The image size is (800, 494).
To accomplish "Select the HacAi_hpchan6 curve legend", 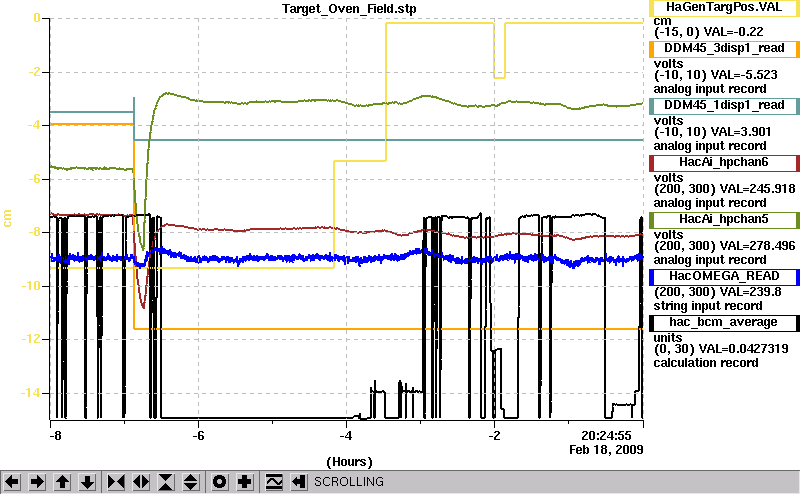I will click(x=724, y=162).
